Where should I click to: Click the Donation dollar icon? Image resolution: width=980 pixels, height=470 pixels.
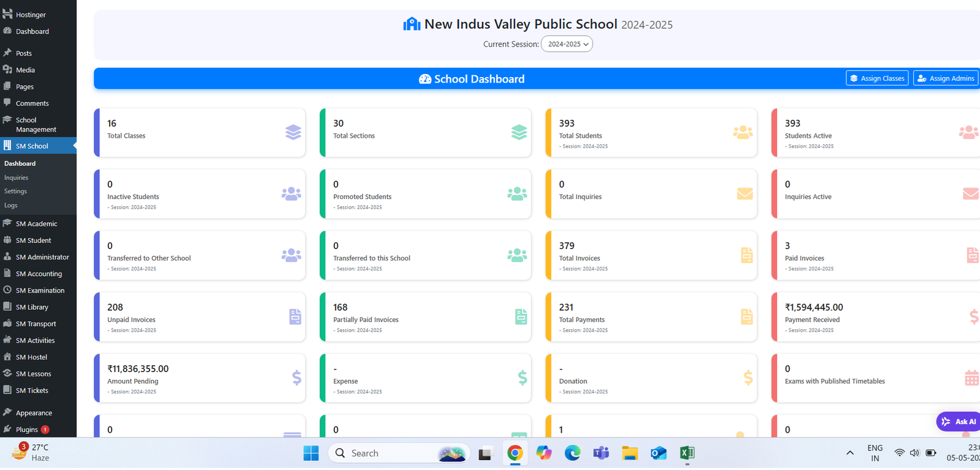coord(748,378)
